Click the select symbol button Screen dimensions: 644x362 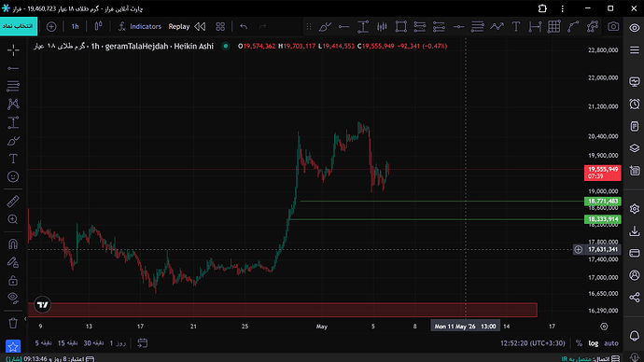click(x=19, y=26)
